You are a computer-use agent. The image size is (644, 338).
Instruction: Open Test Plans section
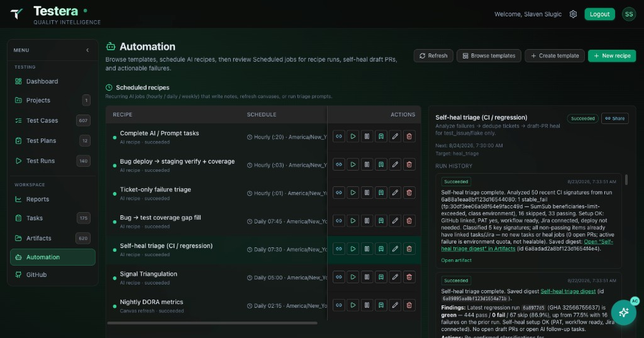coord(53,140)
